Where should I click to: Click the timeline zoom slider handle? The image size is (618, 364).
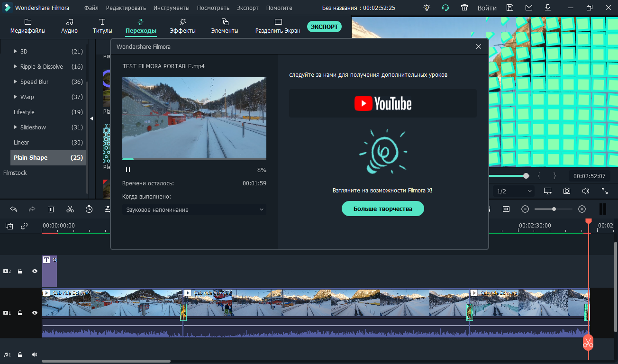point(554,209)
